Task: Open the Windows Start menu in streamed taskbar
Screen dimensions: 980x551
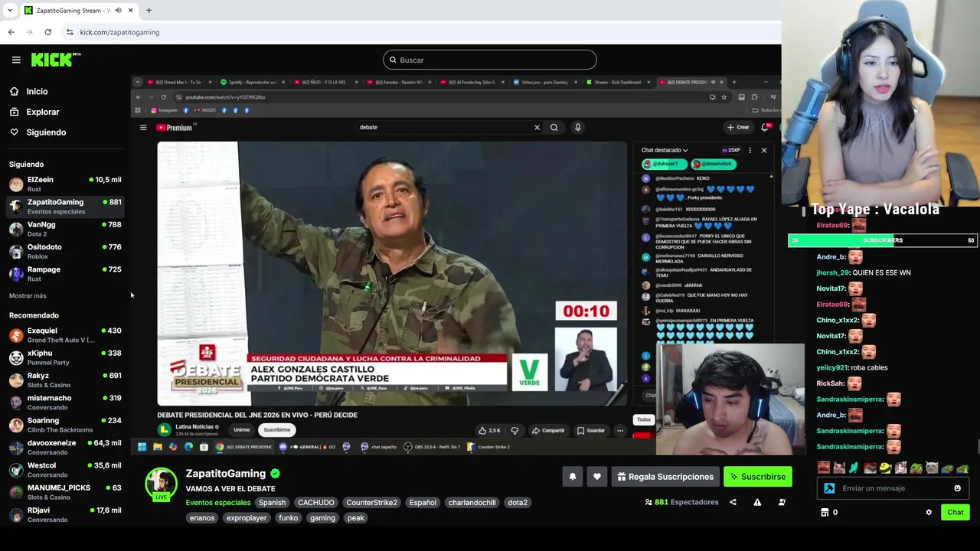Action: (142, 447)
